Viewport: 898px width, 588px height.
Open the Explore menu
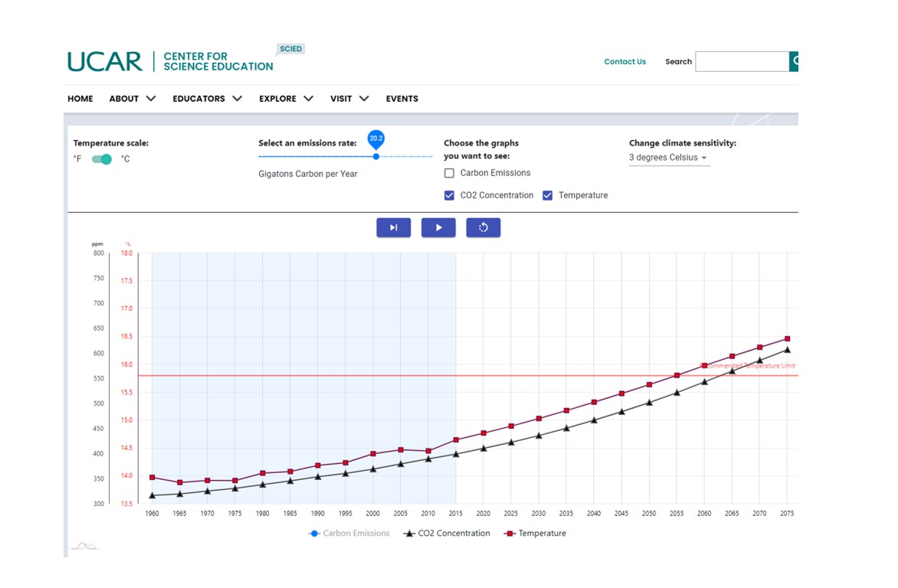[286, 99]
